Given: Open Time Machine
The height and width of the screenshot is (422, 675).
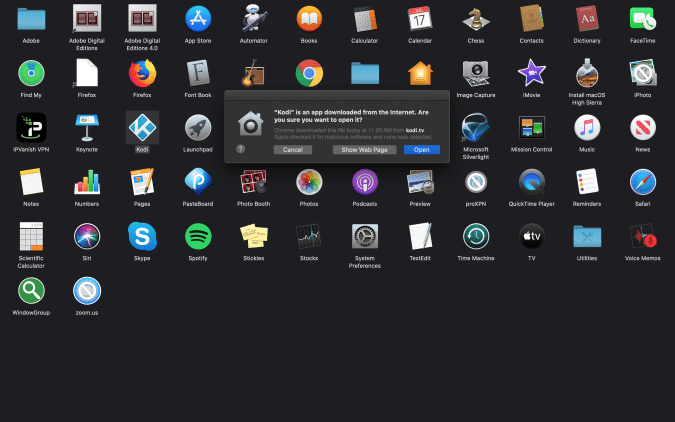Looking at the screenshot, I should point(476,236).
